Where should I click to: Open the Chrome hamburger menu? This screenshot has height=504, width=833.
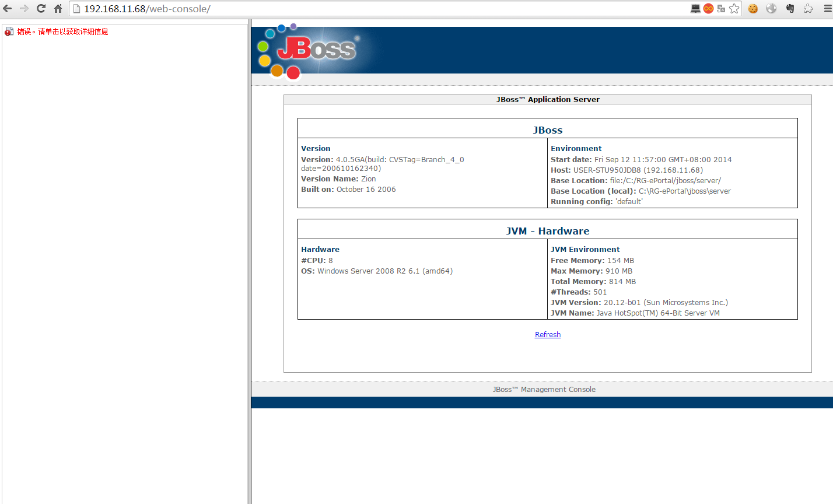pos(827,9)
